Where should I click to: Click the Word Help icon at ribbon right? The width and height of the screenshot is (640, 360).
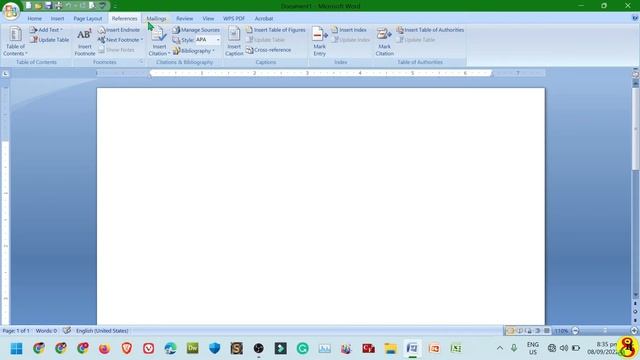click(x=635, y=18)
